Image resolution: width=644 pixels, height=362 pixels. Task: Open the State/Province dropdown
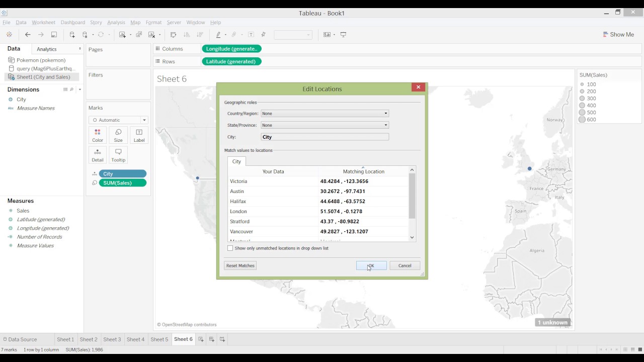pyautogui.click(x=325, y=125)
